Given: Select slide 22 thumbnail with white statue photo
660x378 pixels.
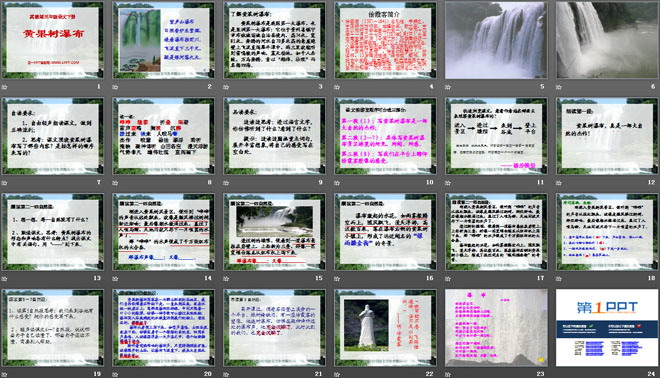Looking at the screenshot, I should 385,327.
